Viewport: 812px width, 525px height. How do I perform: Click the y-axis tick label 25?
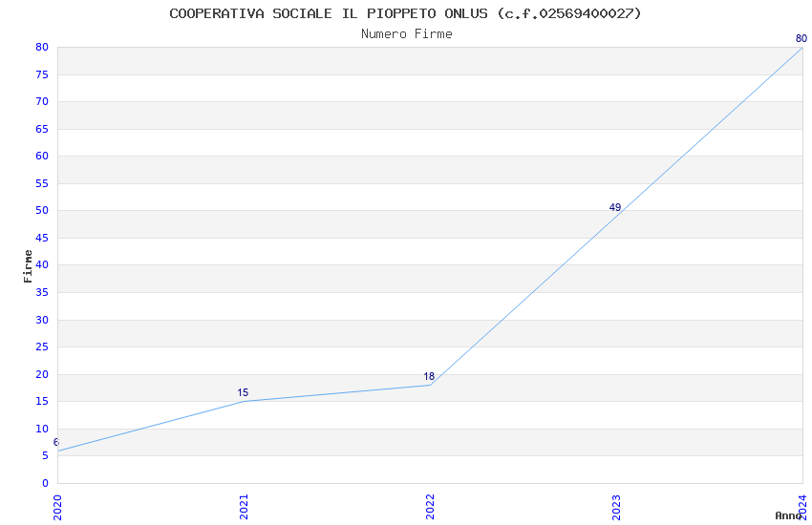(42, 347)
